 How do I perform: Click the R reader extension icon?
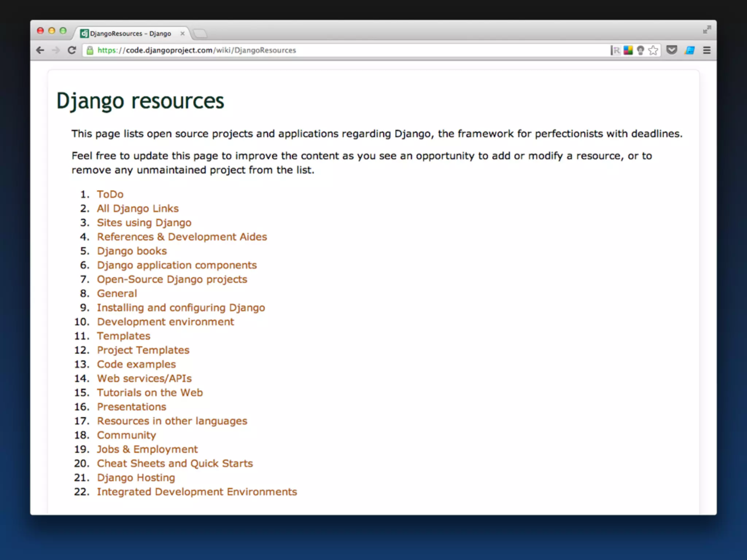pos(615,50)
